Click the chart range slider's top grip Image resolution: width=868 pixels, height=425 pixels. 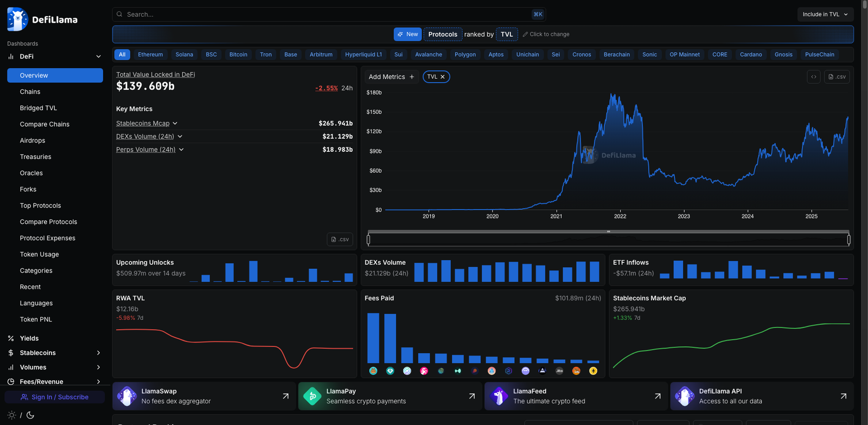click(609, 231)
